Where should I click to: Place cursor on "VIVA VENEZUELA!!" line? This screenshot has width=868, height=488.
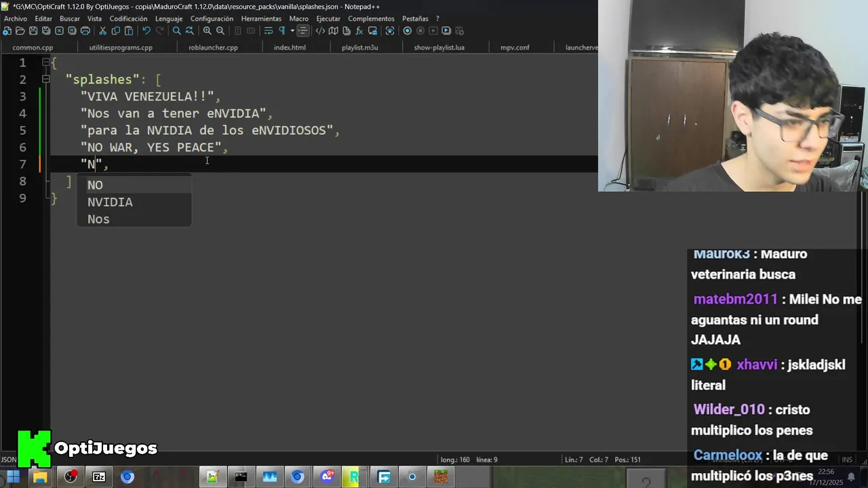(x=151, y=96)
